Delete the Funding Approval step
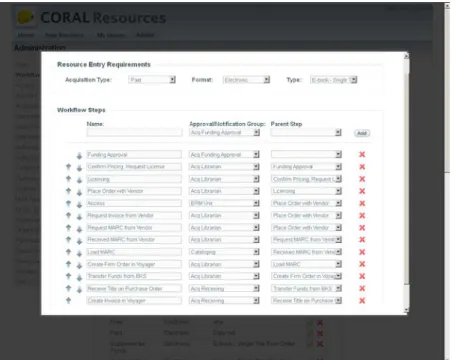 point(362,154)
